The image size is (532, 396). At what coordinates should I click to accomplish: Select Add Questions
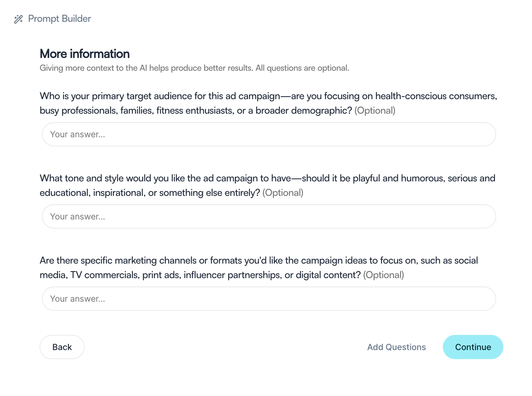pyautogui.click(x=396, y=347)
